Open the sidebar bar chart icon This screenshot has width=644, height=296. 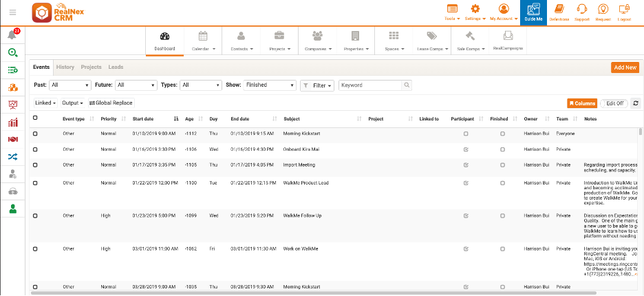[13, 122]
